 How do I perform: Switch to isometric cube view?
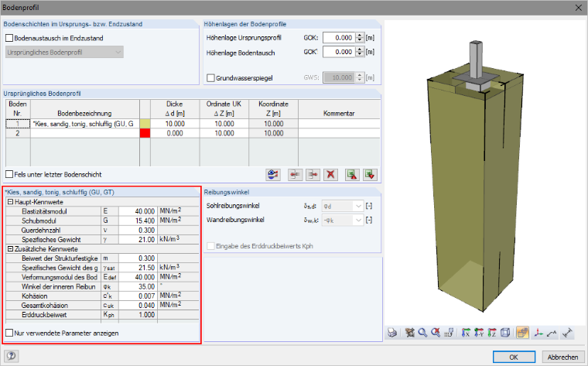505,333
